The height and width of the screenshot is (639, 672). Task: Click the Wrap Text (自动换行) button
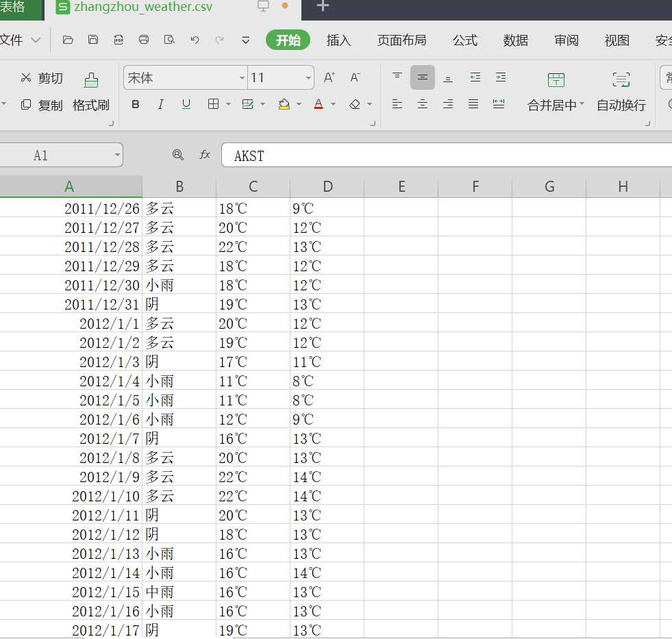621,92
